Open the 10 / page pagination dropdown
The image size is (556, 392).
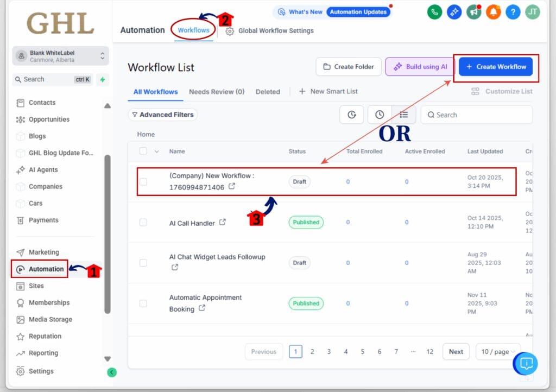pyautogui.click(x=497, y=351)
